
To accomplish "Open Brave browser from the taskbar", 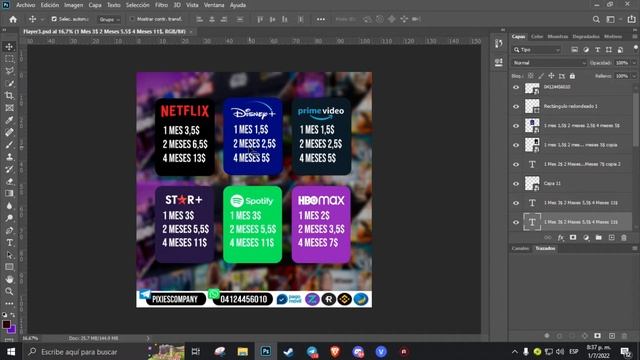I will (335, 352).
